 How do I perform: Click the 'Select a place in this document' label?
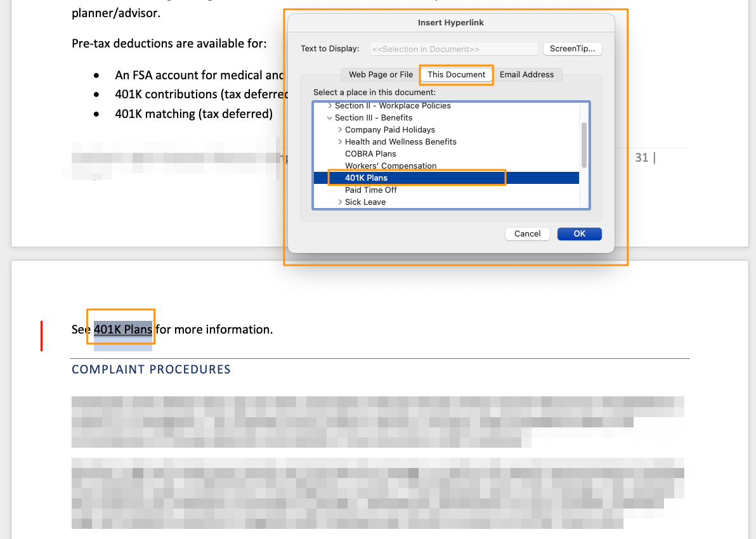pyautogui.click(x=374, y=92)
